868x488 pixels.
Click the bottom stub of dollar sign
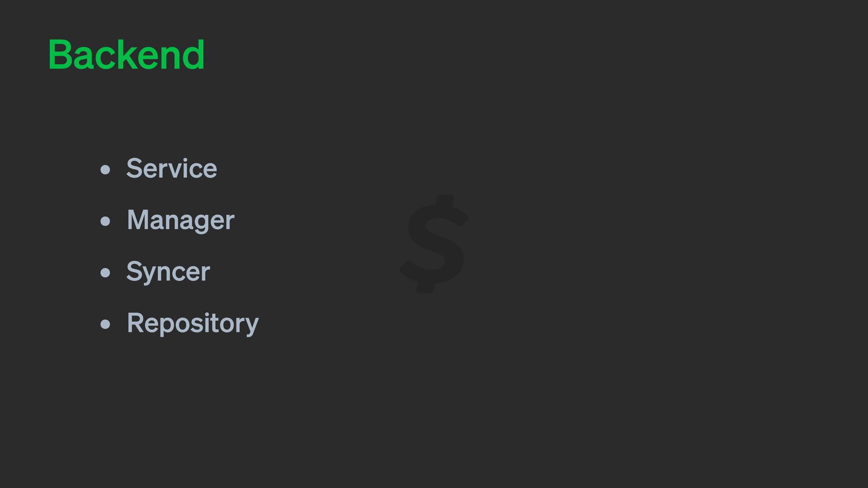point(425,287)
